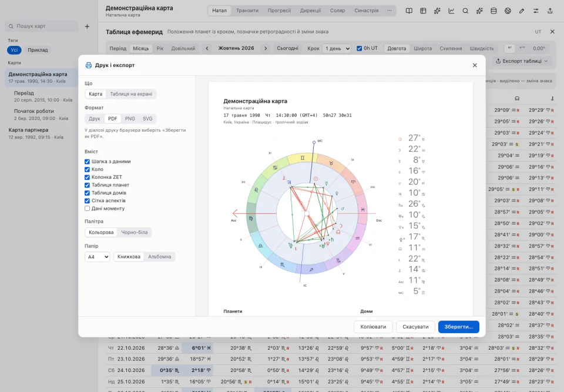This screenshot has width=564, height=392.
Task: Open the Соляр tab
Action: point(337,11)
